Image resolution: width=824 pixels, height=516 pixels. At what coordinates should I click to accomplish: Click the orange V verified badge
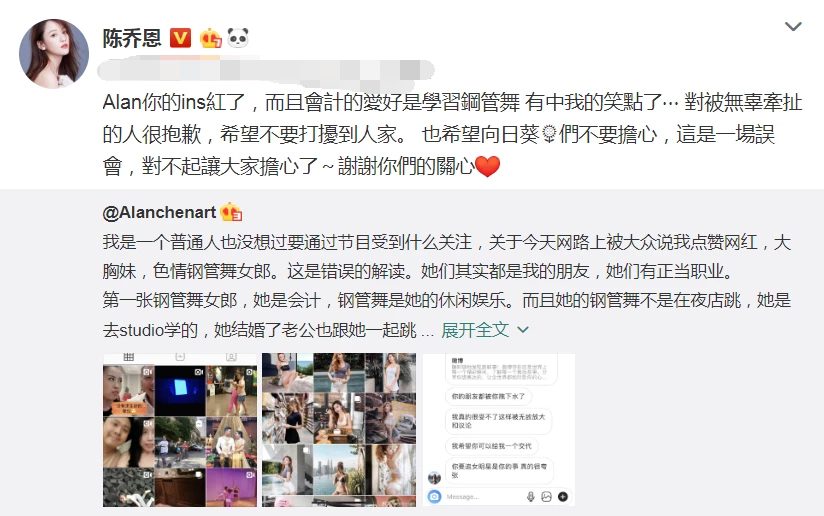(180, 38)
